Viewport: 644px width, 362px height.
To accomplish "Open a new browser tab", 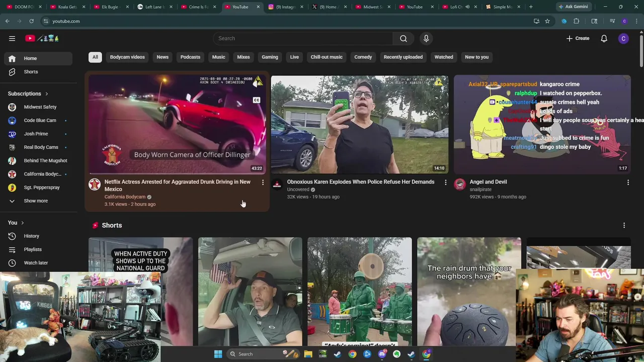I will pos(531,7).
